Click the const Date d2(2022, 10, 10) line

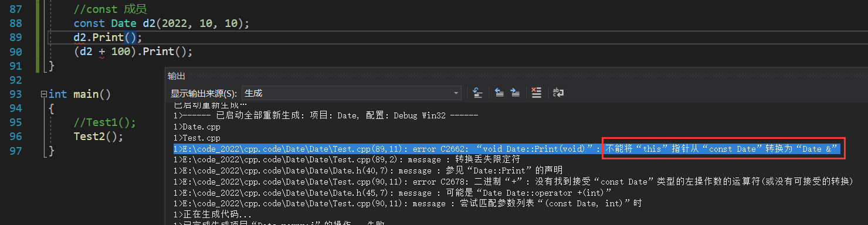click(161, 23)
